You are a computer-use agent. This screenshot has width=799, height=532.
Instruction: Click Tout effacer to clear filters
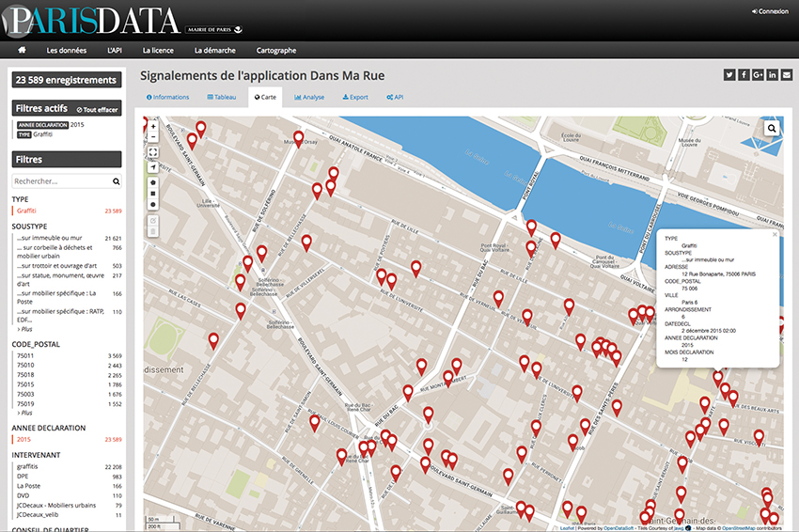click(x=98, y=110)
